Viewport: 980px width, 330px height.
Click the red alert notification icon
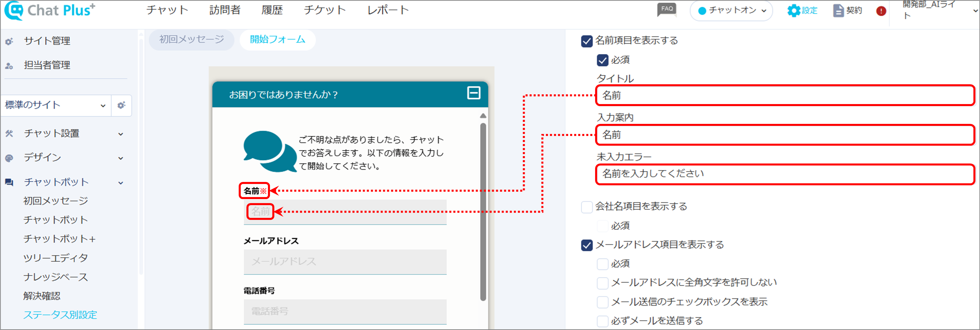[x=881, y=11]
